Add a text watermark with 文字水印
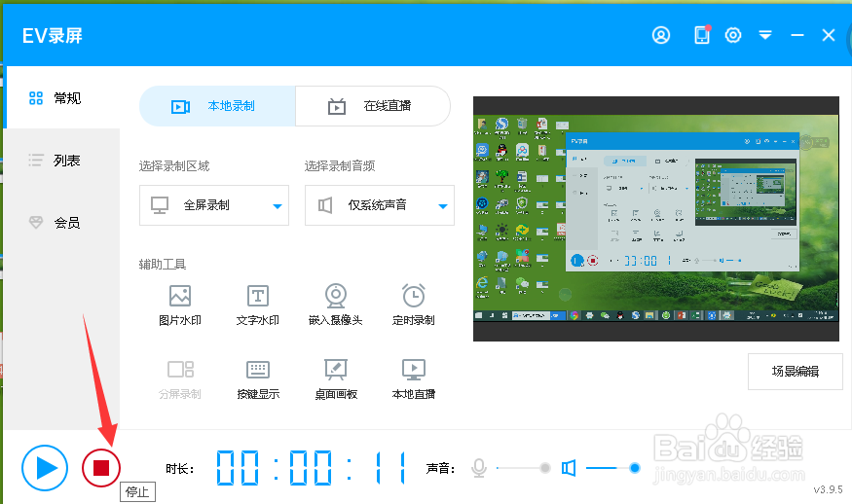Image resolution: width=852 pixels, height=504 pixels. [258, 305]
